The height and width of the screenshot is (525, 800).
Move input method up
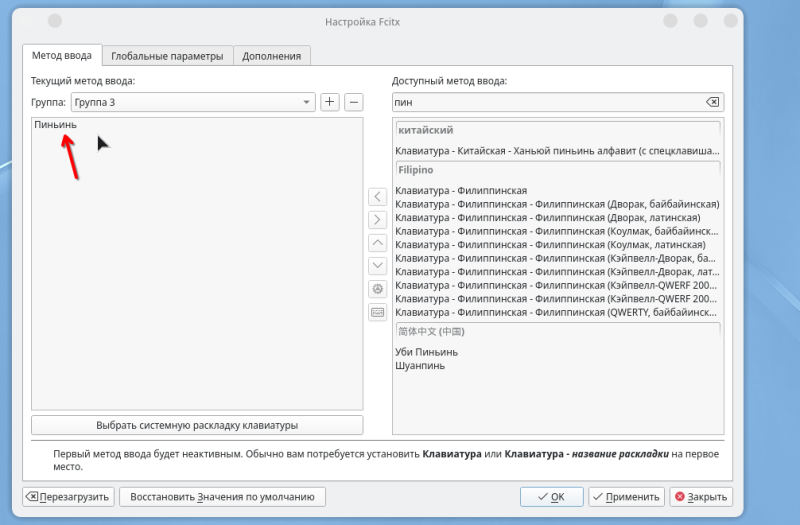377,243
